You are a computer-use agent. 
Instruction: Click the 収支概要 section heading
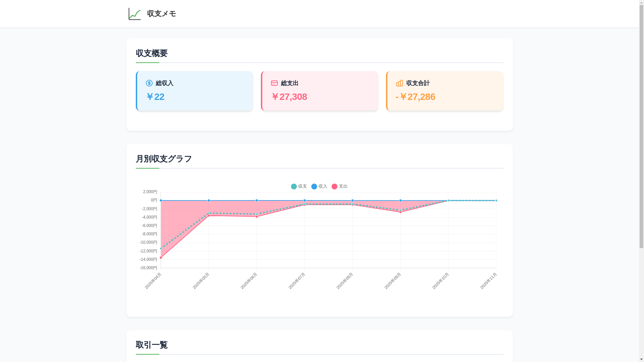pos(152,53)
